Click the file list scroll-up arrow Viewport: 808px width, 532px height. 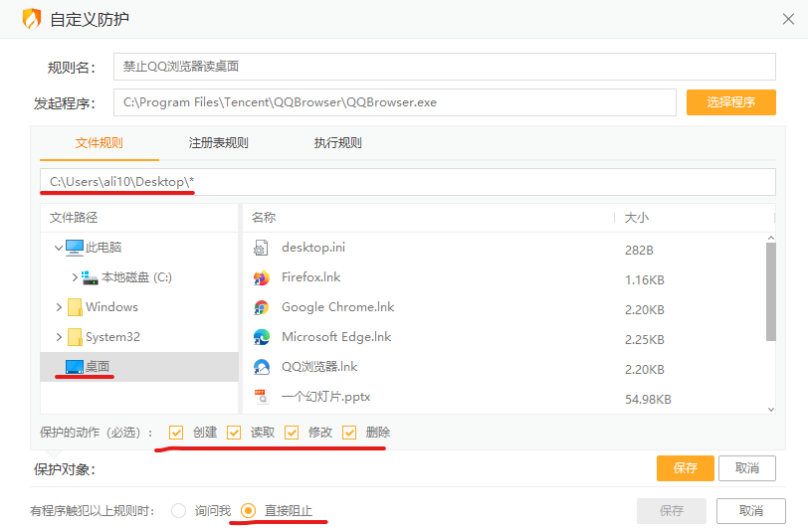click(771, 238)
